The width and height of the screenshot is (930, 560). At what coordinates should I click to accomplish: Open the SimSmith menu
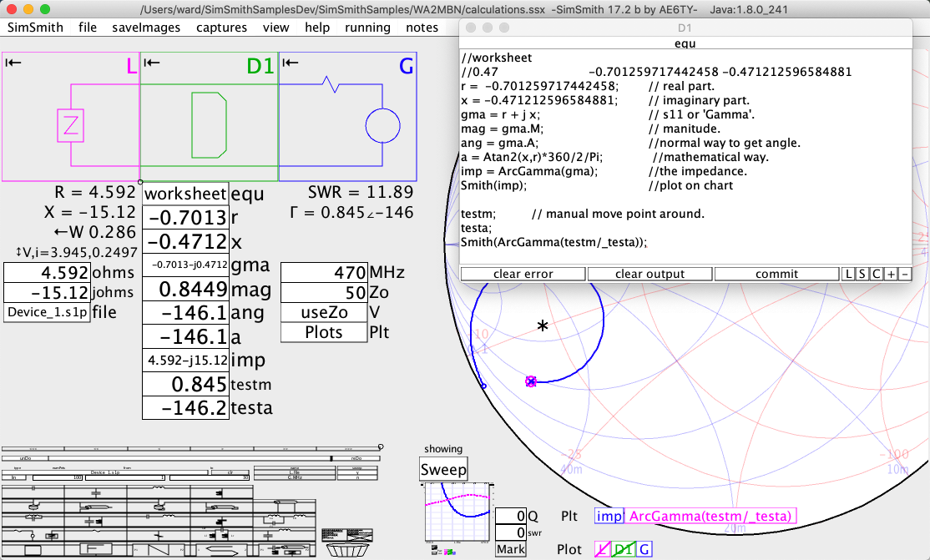[x=35, y=28]
